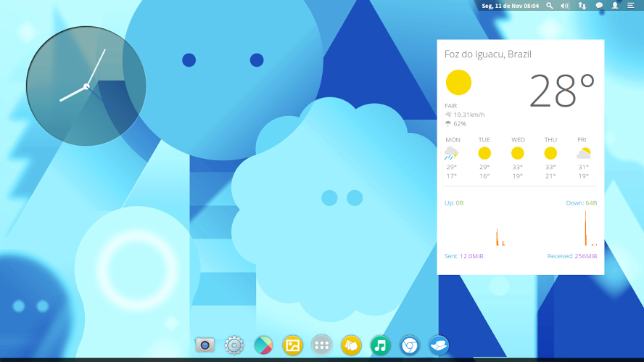The width and height of the screenshot is (644, 362).
Task: Launch the green Music player icon
Action: [x=380, y=345]
